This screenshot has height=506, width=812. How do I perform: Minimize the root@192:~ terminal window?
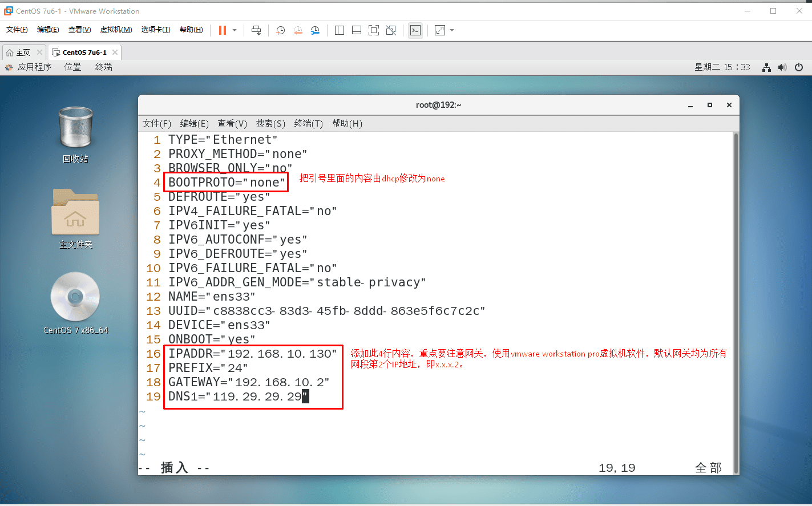click(690, 105)
